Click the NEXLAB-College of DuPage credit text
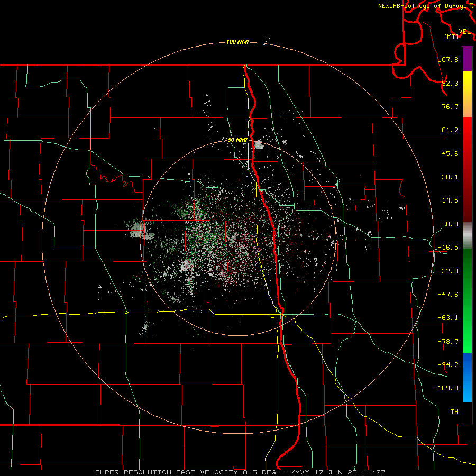 coord(425,6)
